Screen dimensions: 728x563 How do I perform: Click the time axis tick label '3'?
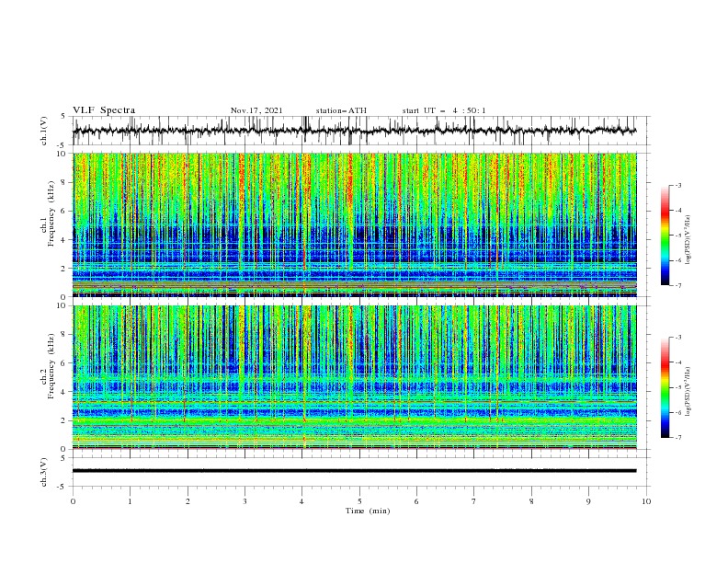[x=245, y=501]
